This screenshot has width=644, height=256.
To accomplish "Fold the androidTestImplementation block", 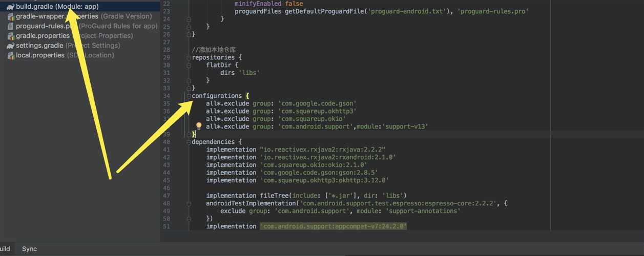I will click(x=189, y=203).
